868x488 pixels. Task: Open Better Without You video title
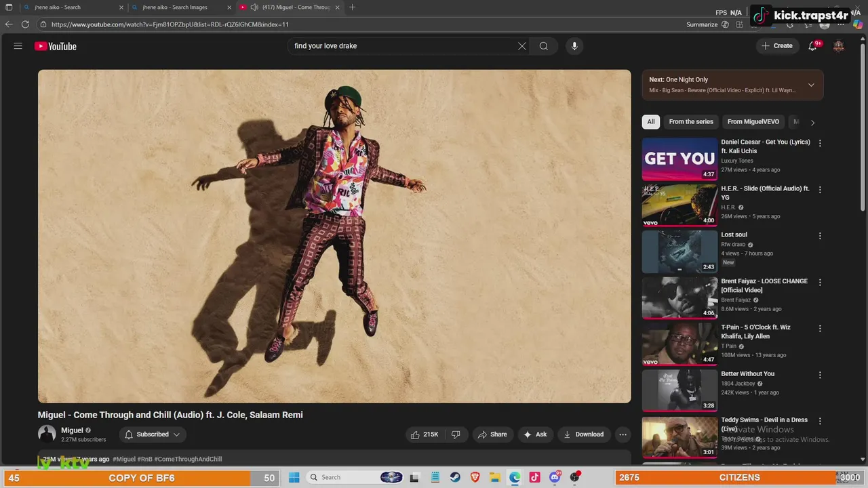pos(747,373)
